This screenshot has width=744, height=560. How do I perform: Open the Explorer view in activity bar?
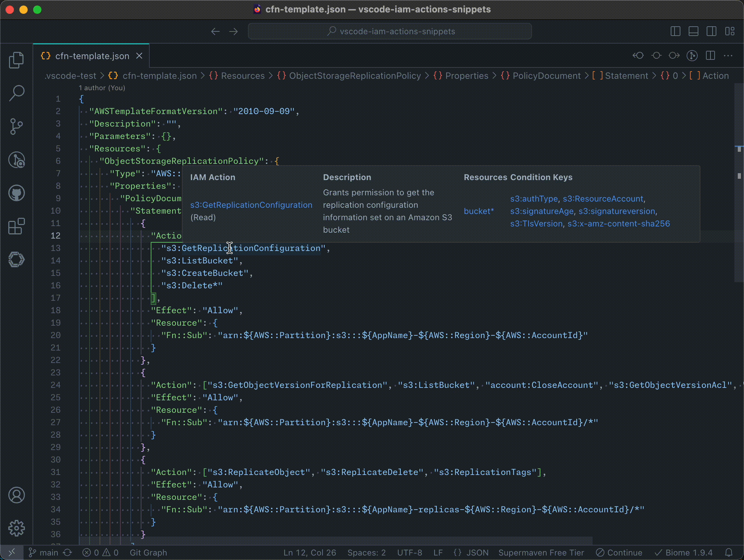tap(16, 60)
